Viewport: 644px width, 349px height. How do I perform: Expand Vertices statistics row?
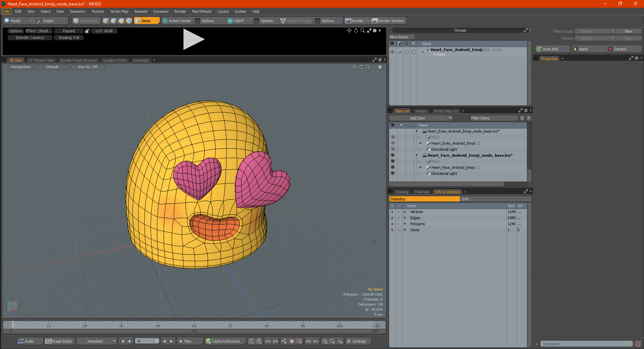[405, 212]
